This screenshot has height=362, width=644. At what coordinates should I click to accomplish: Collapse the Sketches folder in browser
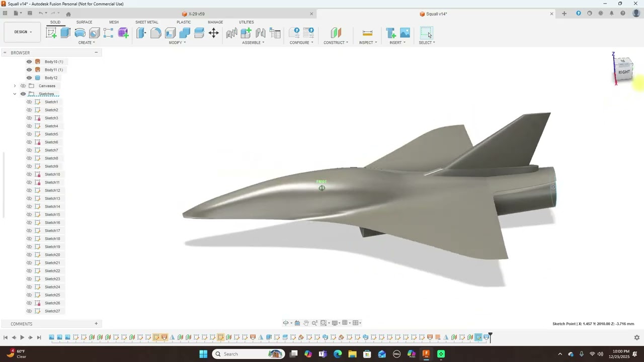15,94
